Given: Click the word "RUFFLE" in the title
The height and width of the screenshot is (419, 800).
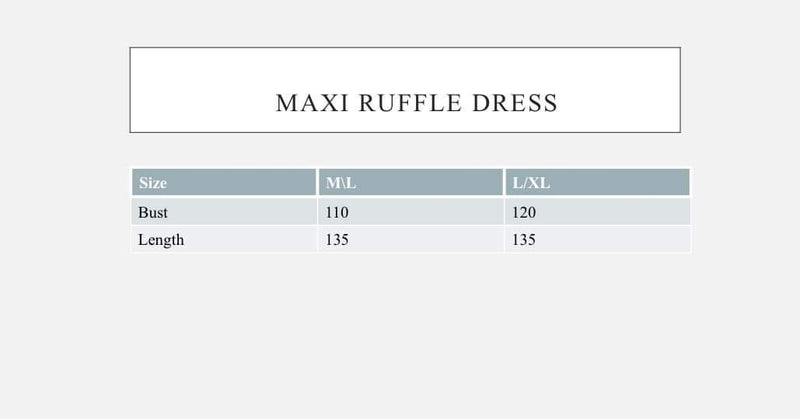Looking at the screenshot, I should pyautogui.click(x=410, y=103).
